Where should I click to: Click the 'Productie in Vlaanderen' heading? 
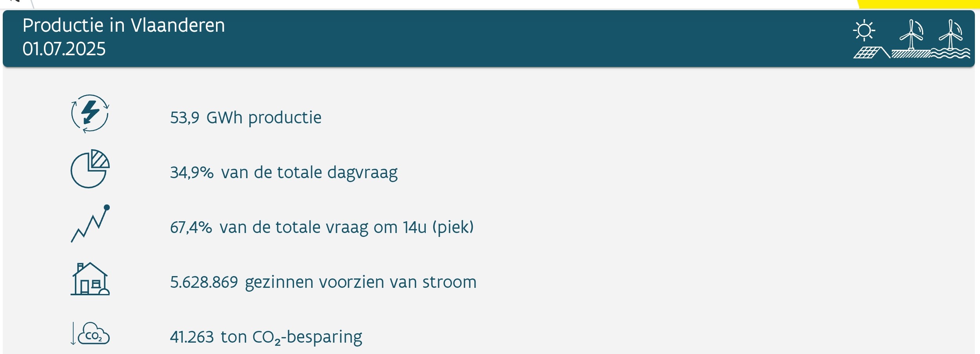coord(123,25)
